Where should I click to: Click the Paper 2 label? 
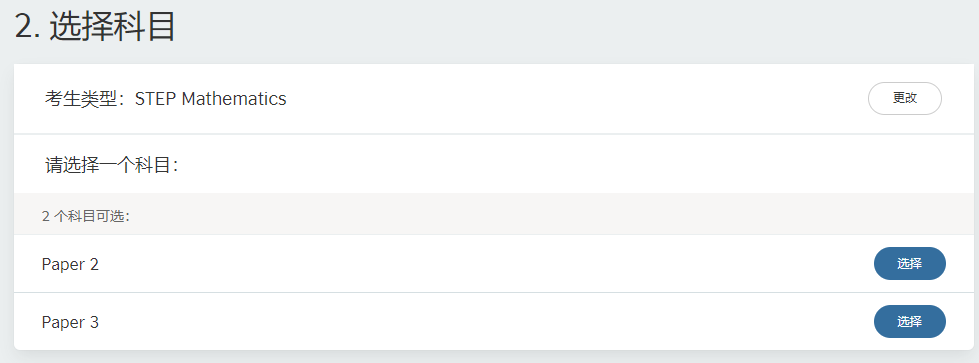(x=70, y=264)
